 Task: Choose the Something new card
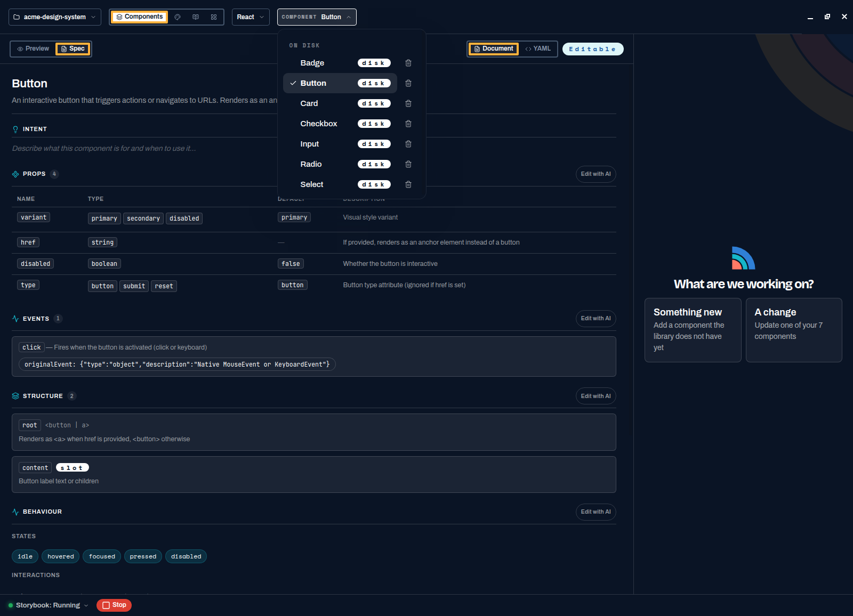pyautogui.click(x=693, y=330)
